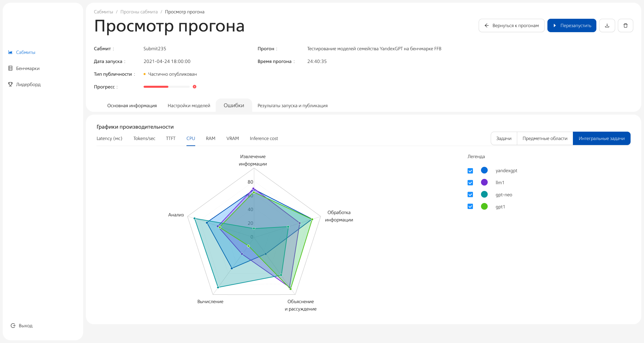Click the Вычисление axis label
644x343 pixels.
210,301
